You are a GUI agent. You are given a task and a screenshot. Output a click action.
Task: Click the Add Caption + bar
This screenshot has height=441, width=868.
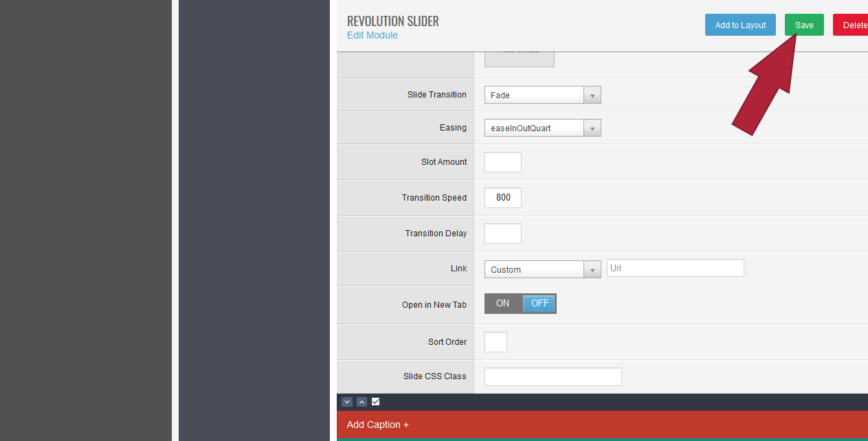coord(602,425)
